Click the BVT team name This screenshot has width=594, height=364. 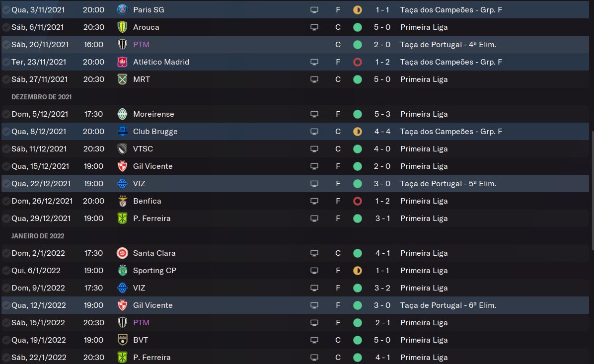point(141,340)
